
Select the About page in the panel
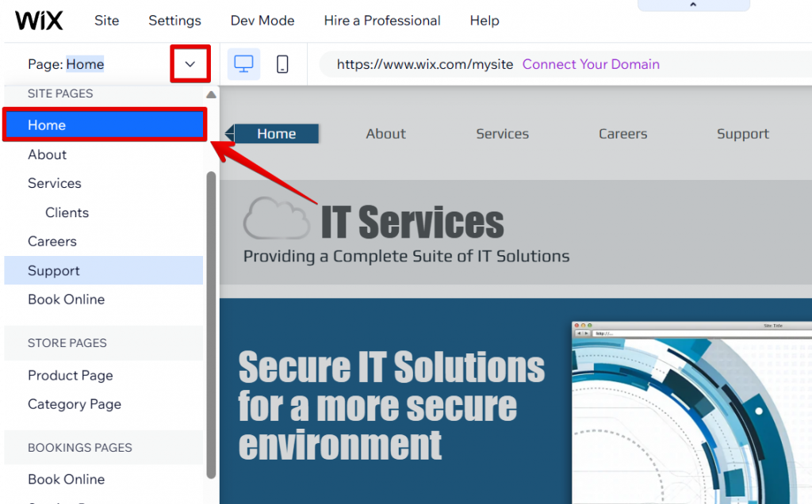(47, 154)
